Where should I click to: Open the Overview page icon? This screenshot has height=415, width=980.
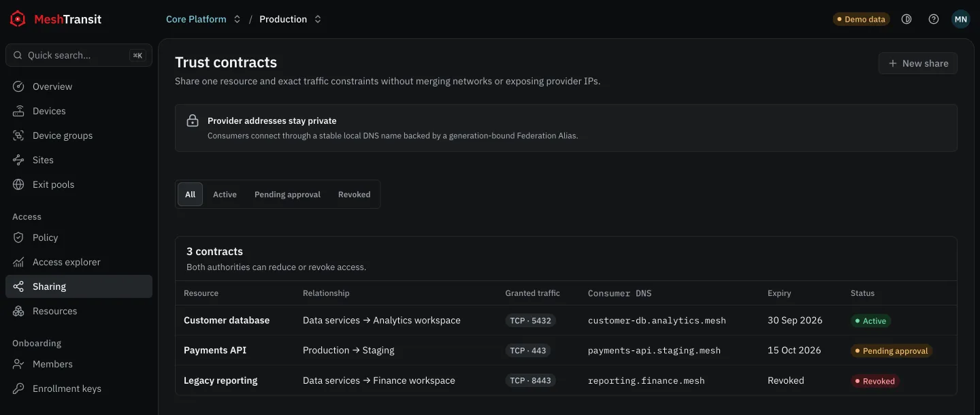point(19,86)
